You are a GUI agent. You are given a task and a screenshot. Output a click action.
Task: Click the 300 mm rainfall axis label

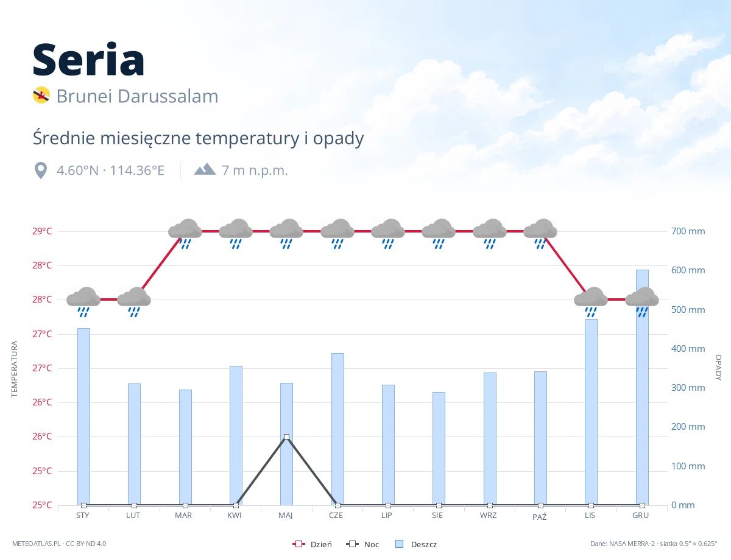pyautogui.click(x=689, y=388)
